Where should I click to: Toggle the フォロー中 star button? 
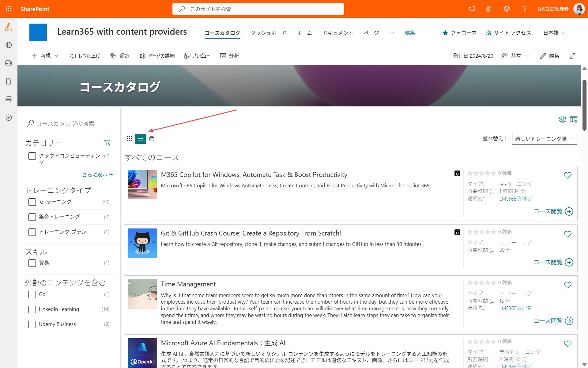pos(459,33)
